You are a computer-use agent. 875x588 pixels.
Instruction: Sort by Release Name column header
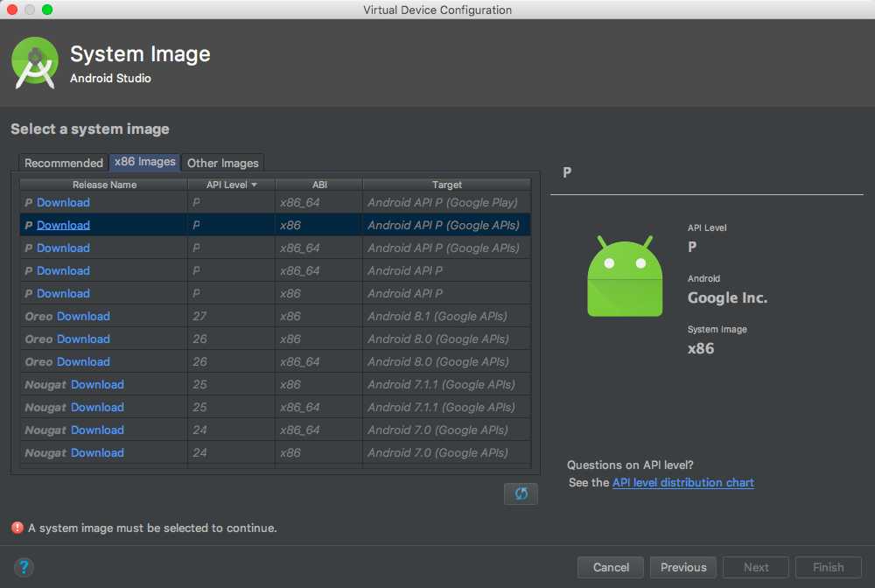coord(104,185)
